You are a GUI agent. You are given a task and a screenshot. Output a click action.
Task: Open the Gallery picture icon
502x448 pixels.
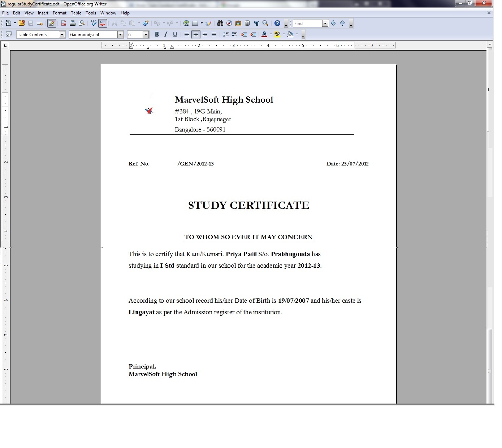point(238,23)
